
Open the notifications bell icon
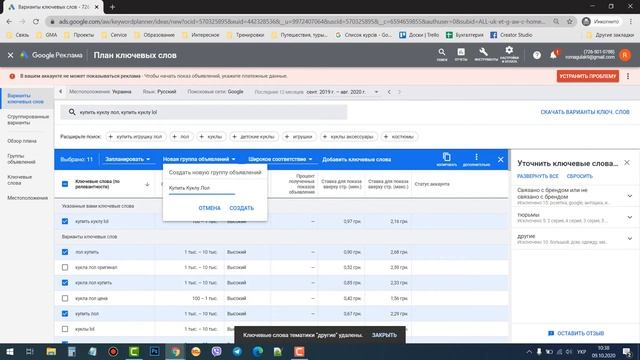click(553, 55)
